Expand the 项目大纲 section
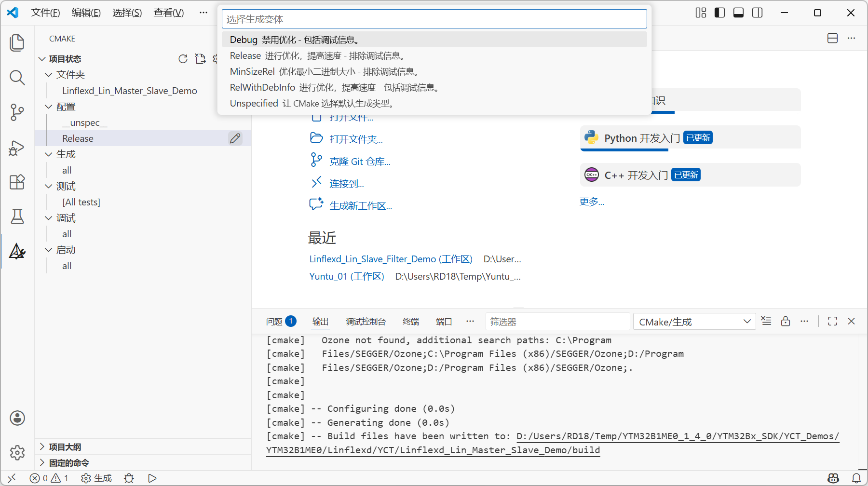The image size is (868, 486). tap(65, 447)
